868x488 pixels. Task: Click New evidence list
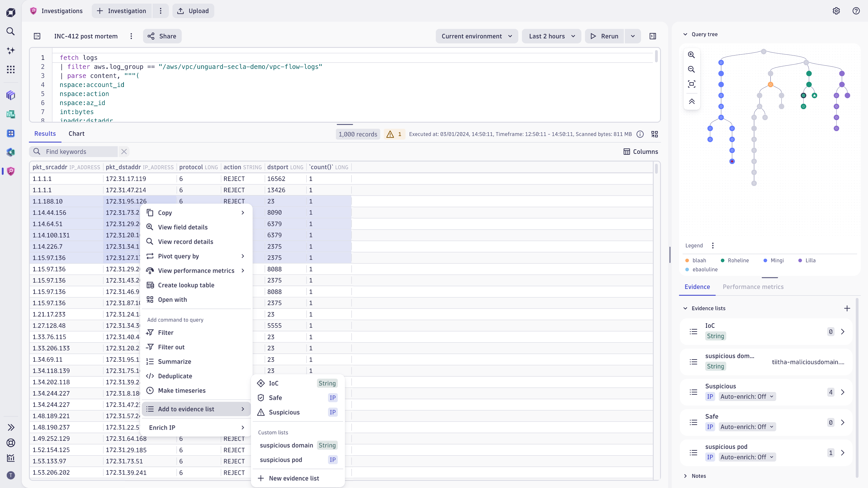(x=294, y=478)
